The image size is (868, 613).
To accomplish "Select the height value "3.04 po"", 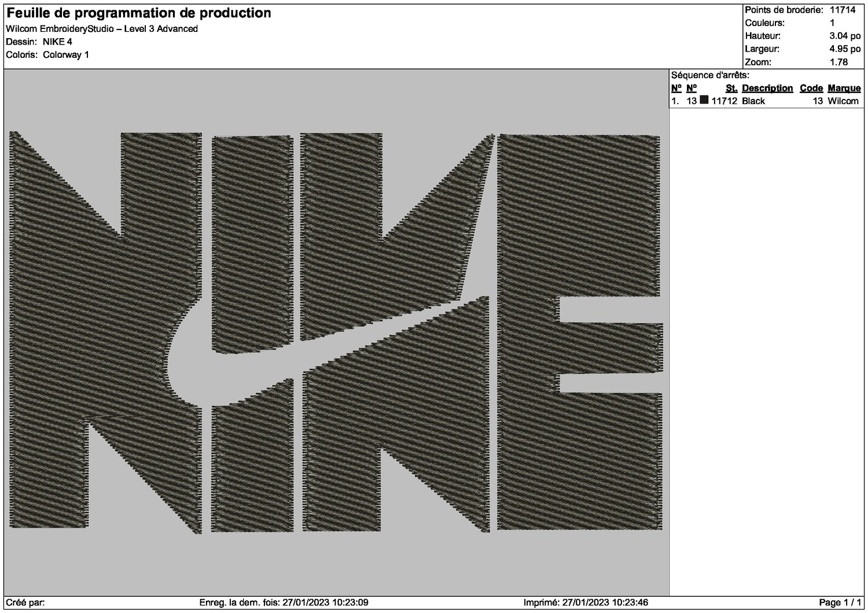I will [x=845, y=36].
